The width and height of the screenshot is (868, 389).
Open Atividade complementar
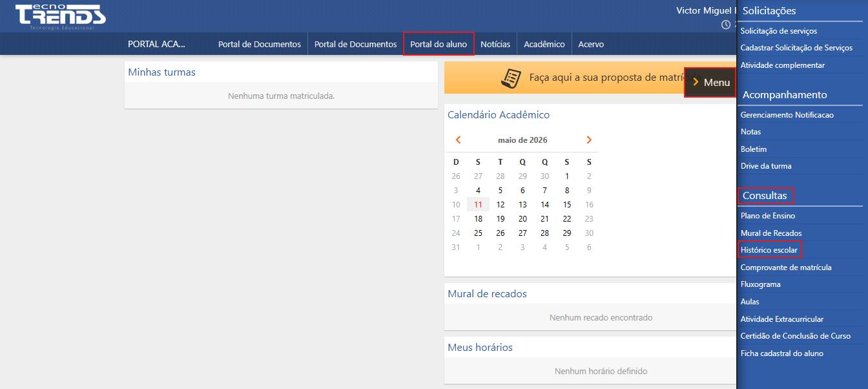783,65
